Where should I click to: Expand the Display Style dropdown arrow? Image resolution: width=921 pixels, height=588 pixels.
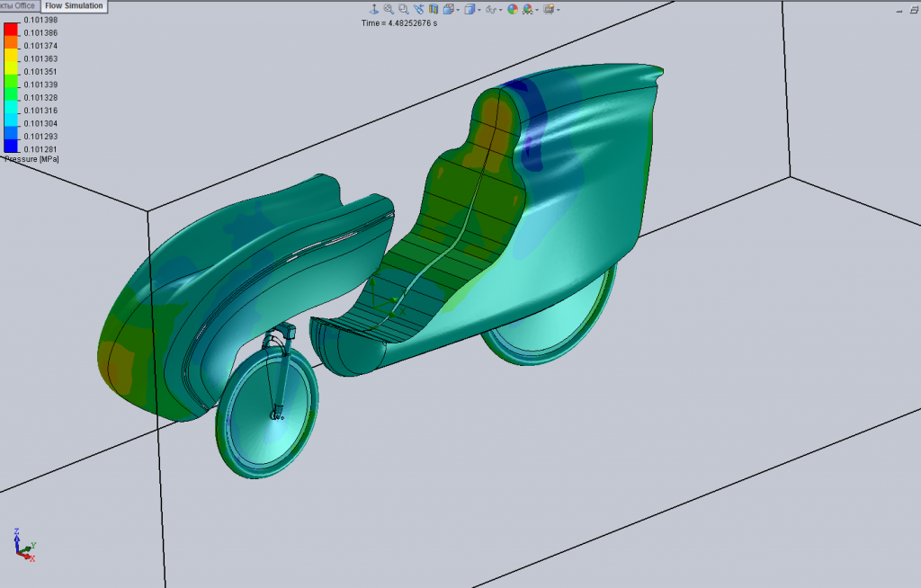click(x=479, y=10)
